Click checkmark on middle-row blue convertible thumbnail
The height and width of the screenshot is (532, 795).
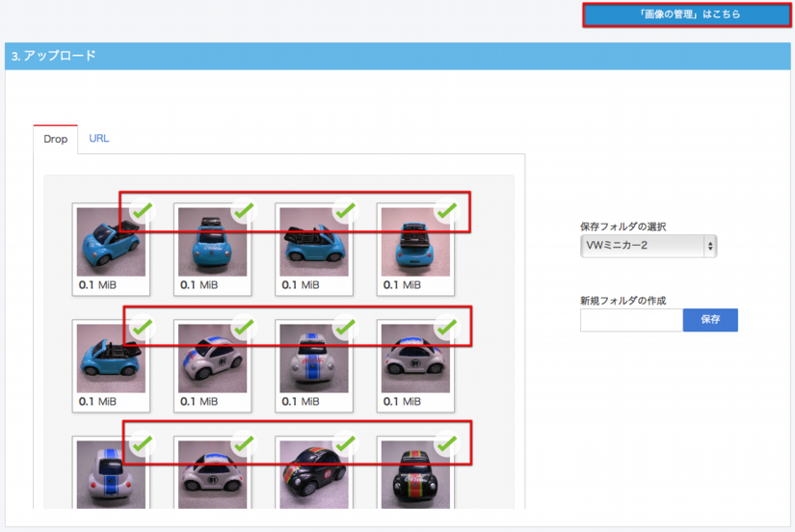142,328
